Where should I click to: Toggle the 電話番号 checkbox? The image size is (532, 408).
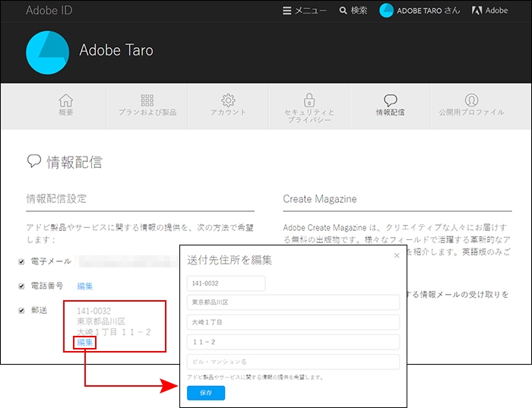click(21, 286)
